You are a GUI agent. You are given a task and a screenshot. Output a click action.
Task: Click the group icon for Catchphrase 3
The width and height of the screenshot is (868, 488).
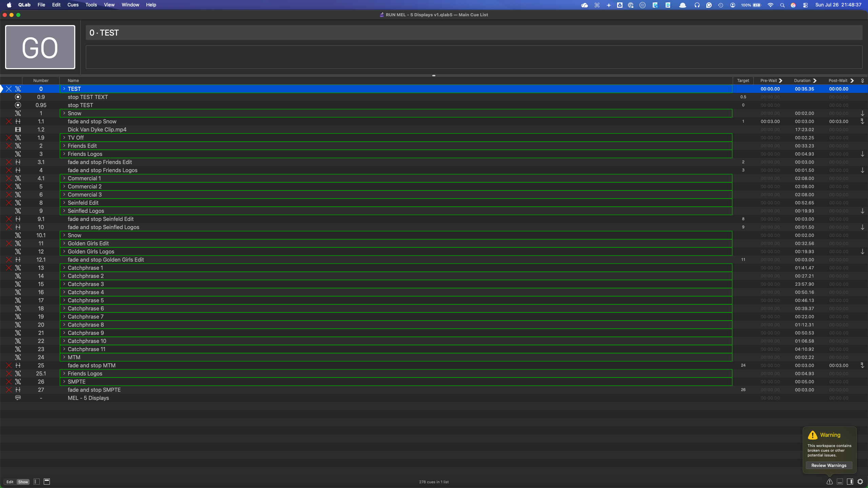[18, 284]
